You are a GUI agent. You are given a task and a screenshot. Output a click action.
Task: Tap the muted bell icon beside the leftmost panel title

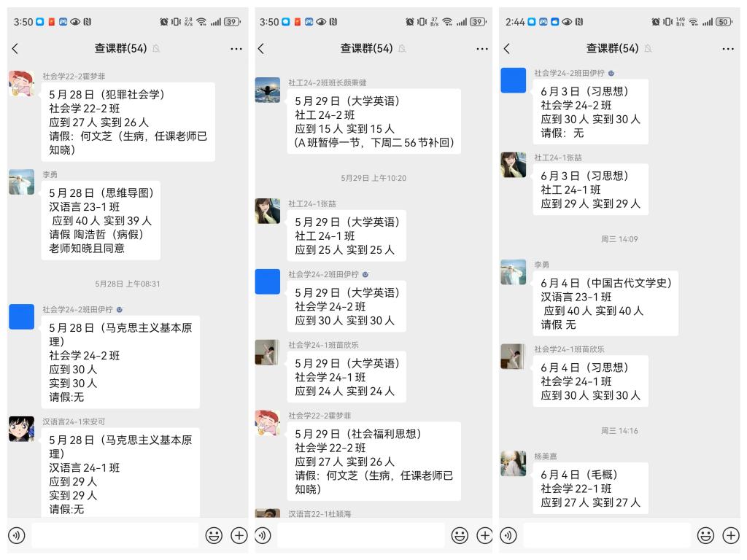click(156, 49)
